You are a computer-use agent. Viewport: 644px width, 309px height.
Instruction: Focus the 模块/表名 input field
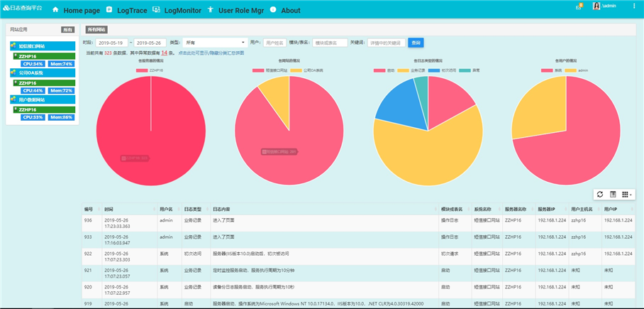click(x=331, y=43)
